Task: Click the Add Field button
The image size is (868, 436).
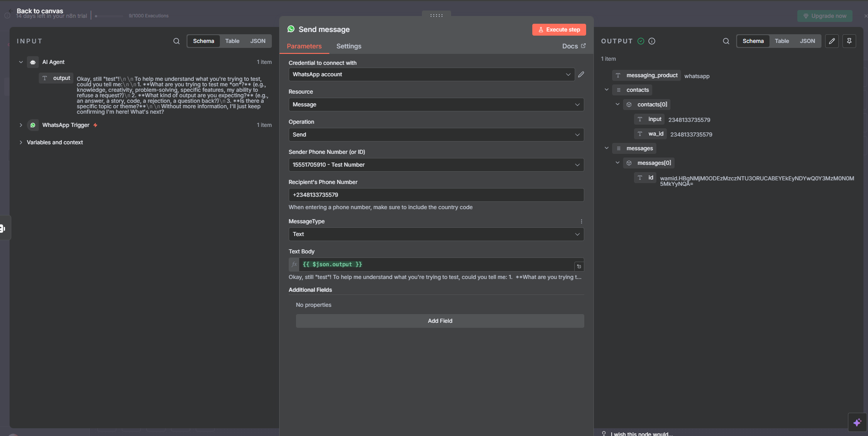Action: [x=440, y=321]
